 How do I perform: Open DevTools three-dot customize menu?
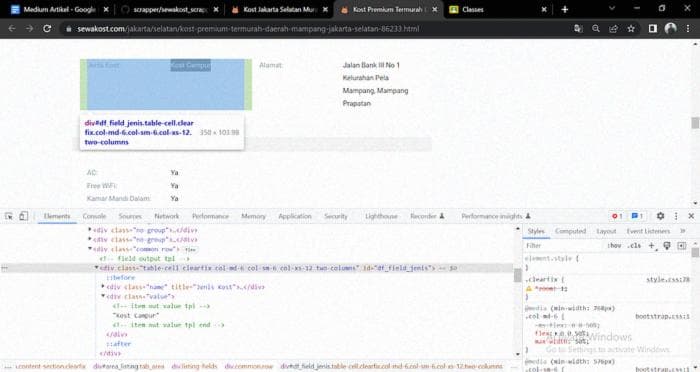(x=676, y=216)
